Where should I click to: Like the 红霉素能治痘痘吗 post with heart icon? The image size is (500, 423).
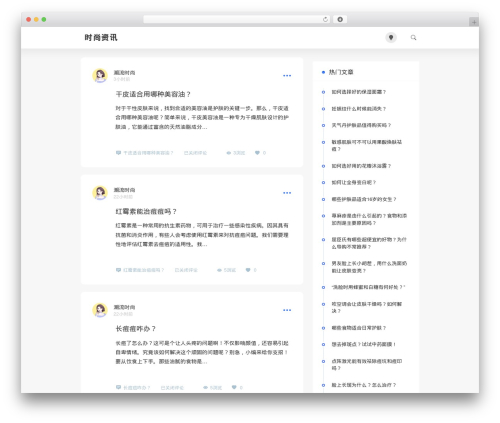tap(248, 270)
